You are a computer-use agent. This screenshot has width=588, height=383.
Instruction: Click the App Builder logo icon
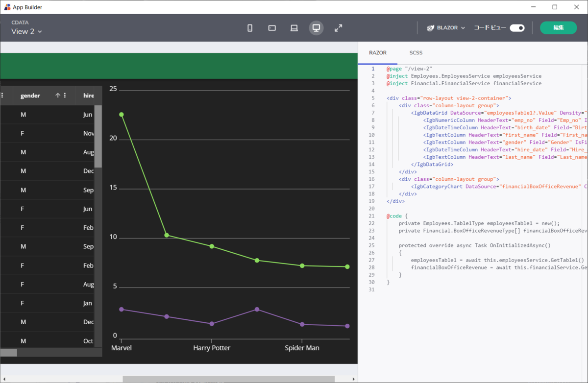(7, 7)
